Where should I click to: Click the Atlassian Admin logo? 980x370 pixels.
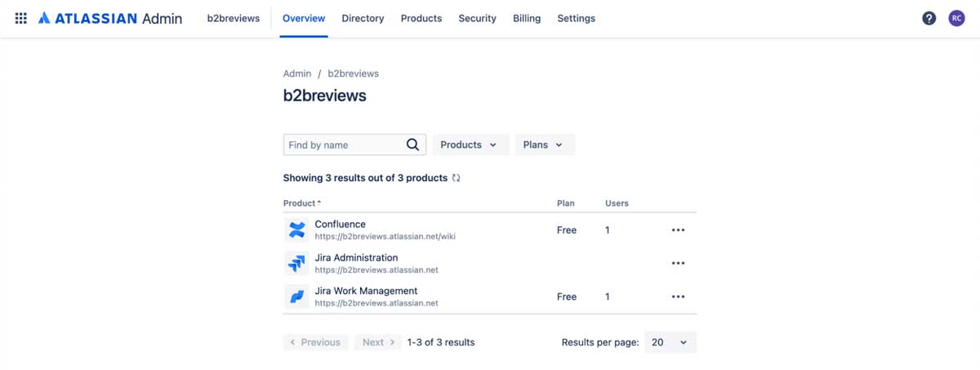[x=110, y=18]
